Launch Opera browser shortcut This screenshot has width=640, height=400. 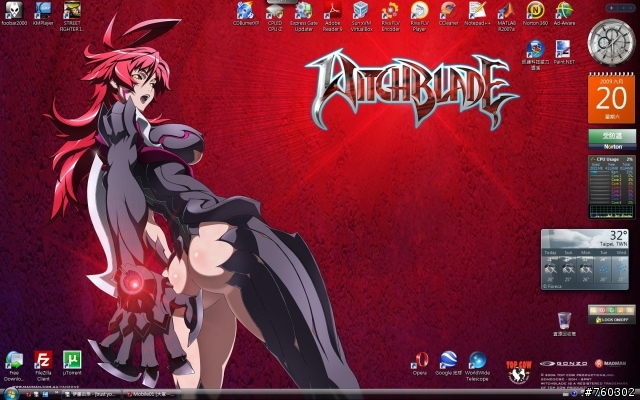pyautogui.click(x=420, y=363)
